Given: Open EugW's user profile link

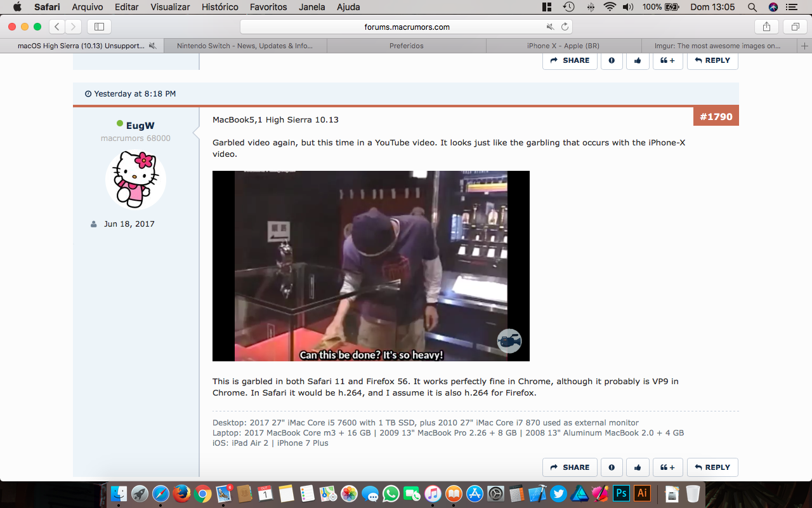Looking at the screenshot, I should click(140, 125).
